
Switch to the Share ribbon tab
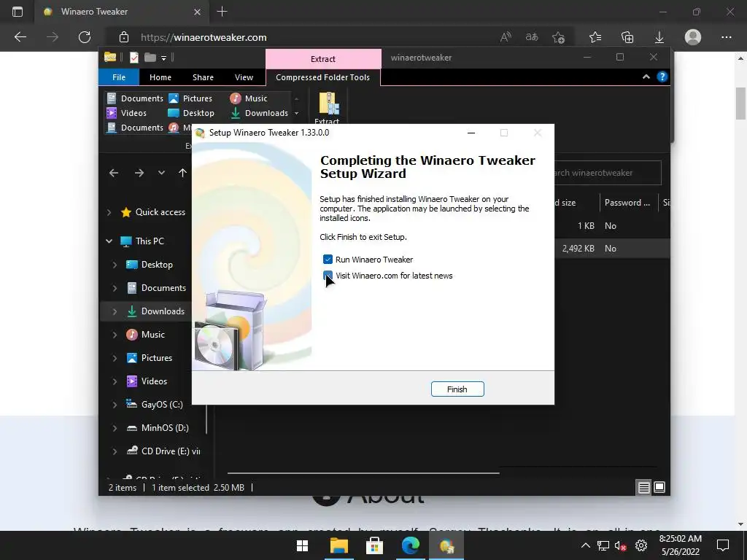203,77
